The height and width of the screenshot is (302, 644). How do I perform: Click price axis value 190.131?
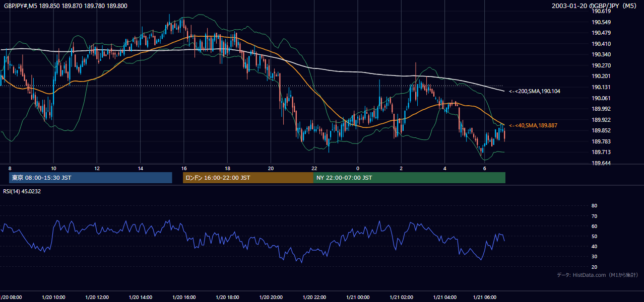click(x=602, y=87)
